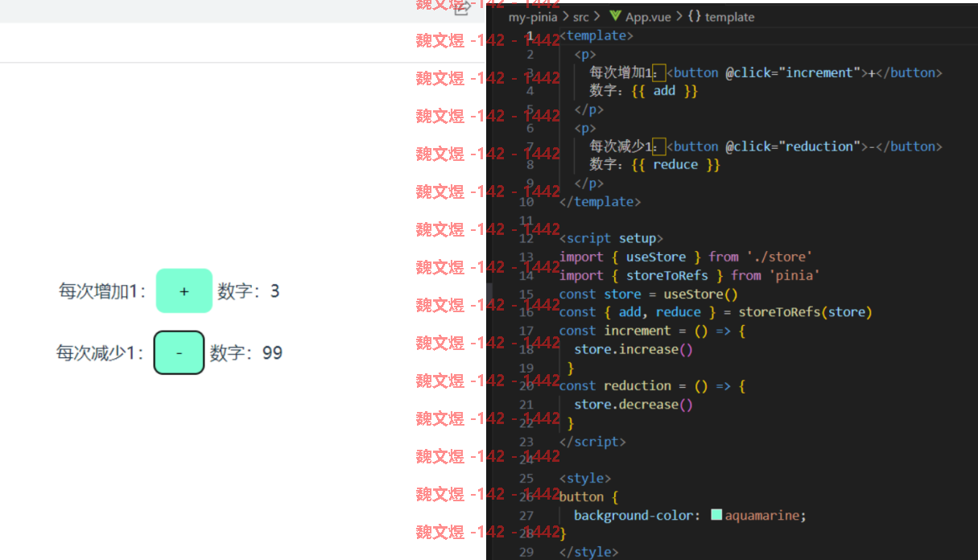Click the 'button {' CSS selector line
Viewport: 978px width, 560px height.
click(589, 496)
